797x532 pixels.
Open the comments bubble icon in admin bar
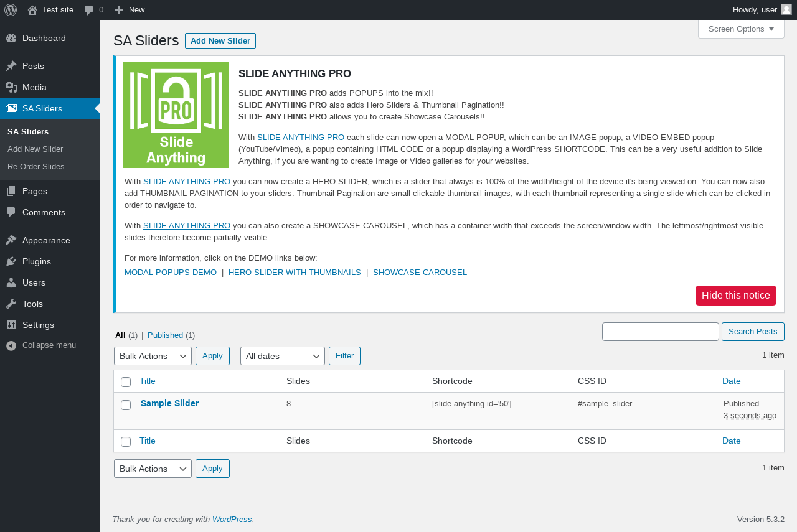click(x=89, y=10)
